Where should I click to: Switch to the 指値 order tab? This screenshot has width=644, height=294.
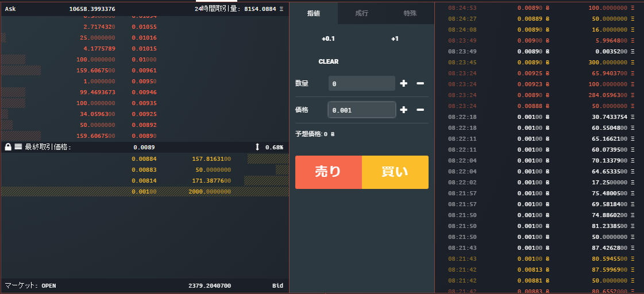(314, 13)
